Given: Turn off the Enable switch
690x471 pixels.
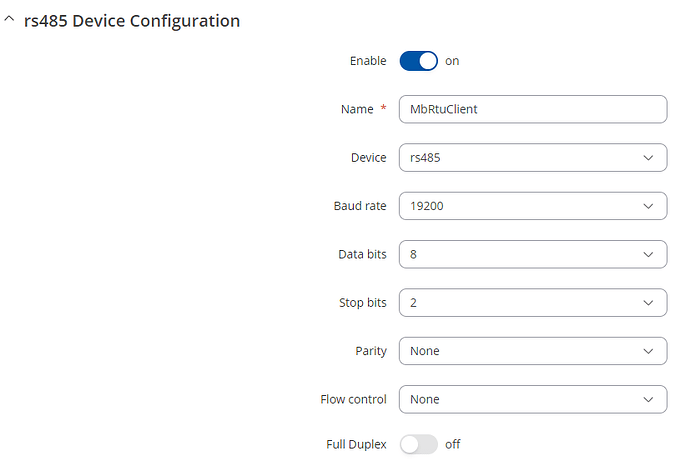Looking at the screenshot, I should pyautogui.click(x=418, y=61).
